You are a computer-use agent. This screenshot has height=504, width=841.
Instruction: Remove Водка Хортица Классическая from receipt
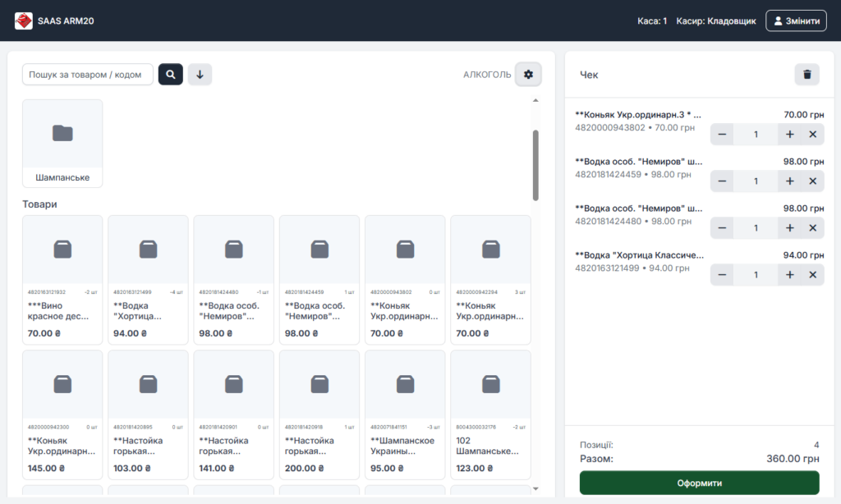click(812, 275)
